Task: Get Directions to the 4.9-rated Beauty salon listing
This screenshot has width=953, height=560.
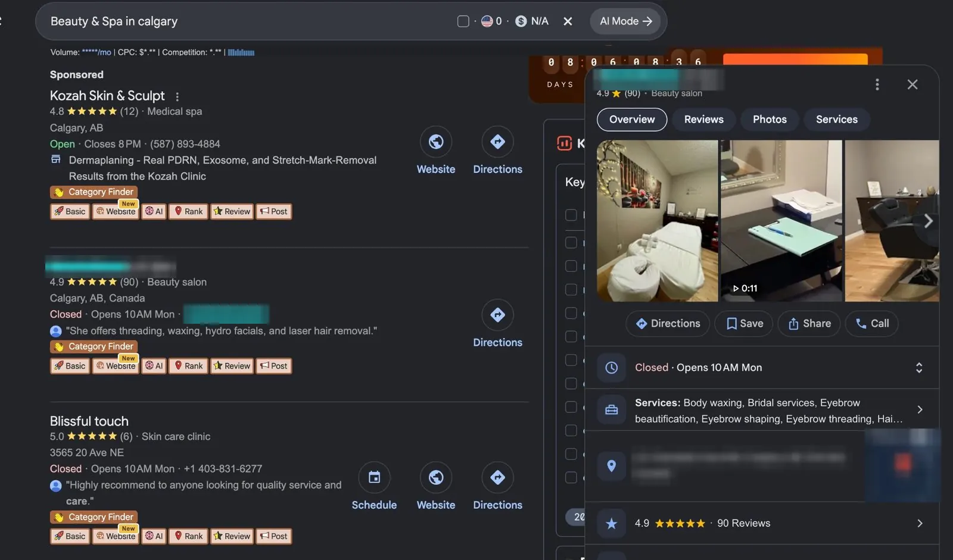Action: coord(497,324)
